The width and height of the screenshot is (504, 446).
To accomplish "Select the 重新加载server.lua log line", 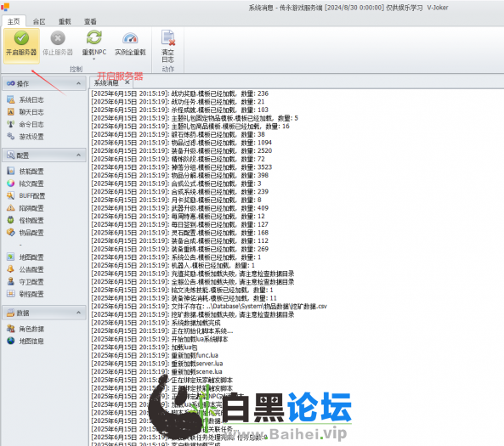I will pyautogui.click(x=157, y=364).
